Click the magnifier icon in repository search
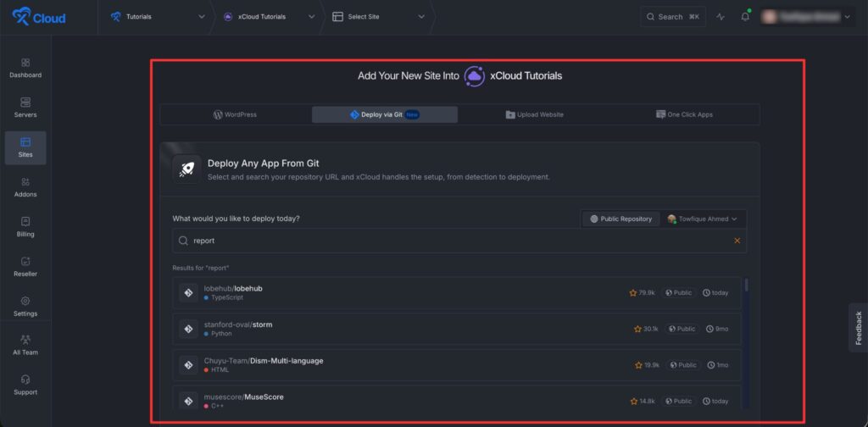This screenshot has height=427, width=868. (183, 241)
